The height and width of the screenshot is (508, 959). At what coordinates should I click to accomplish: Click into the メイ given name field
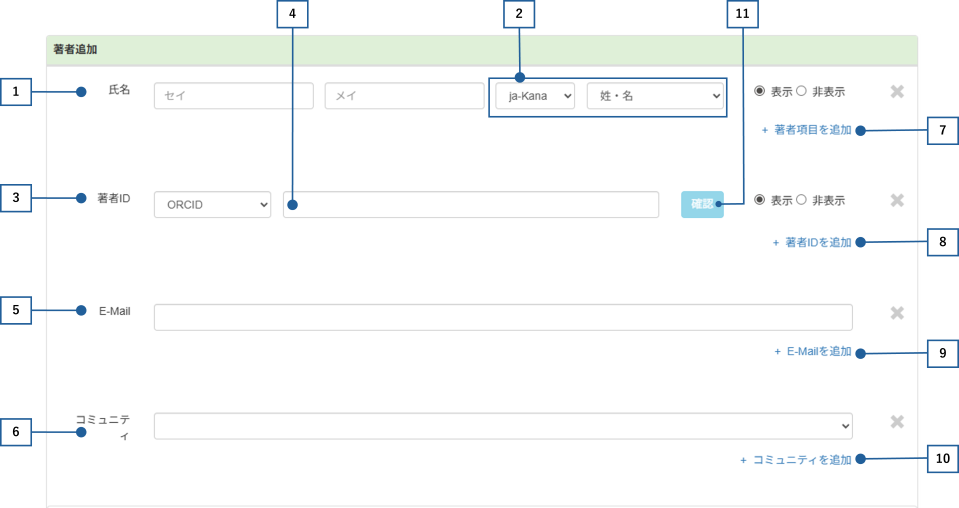[x=404, y=96]
